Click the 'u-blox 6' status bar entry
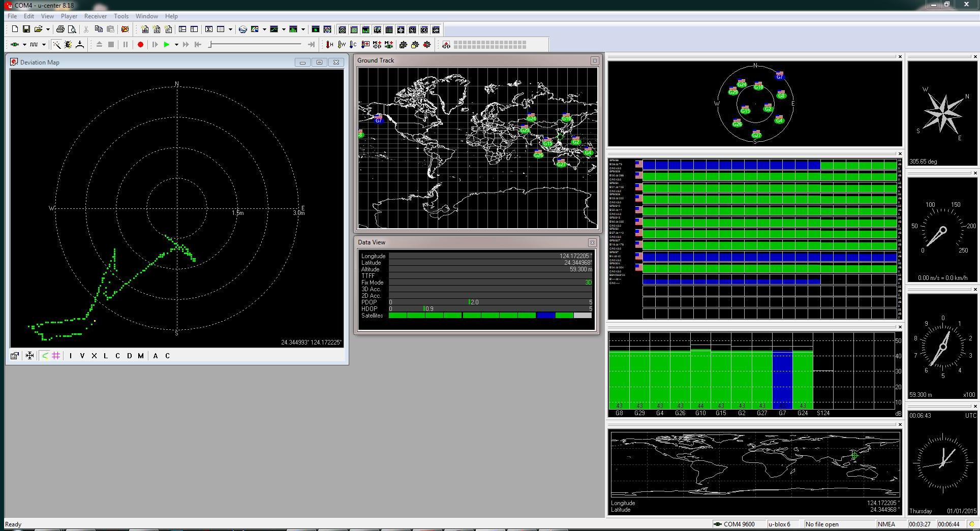980x531 pixels. click(x=779, y=524)
